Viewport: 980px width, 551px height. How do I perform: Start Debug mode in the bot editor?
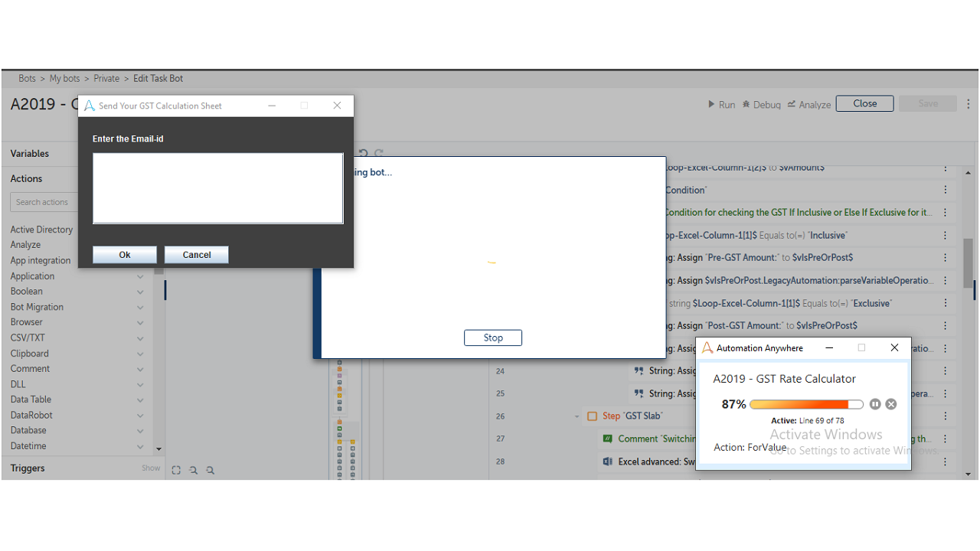tap(761, 105)
